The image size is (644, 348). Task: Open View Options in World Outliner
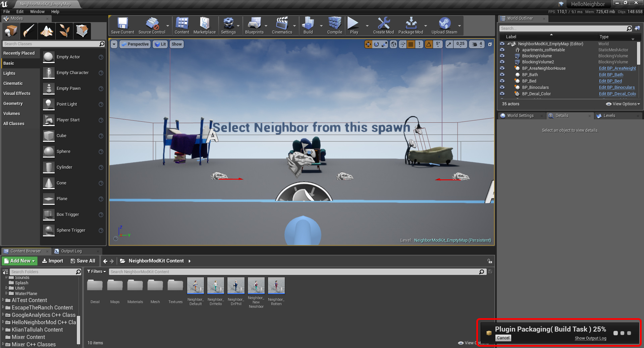point(623,104)
